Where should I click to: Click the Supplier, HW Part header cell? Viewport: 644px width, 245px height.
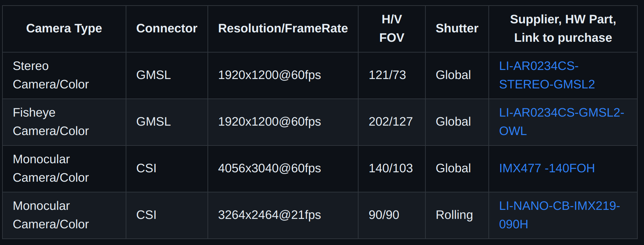[x=563, y=29]
